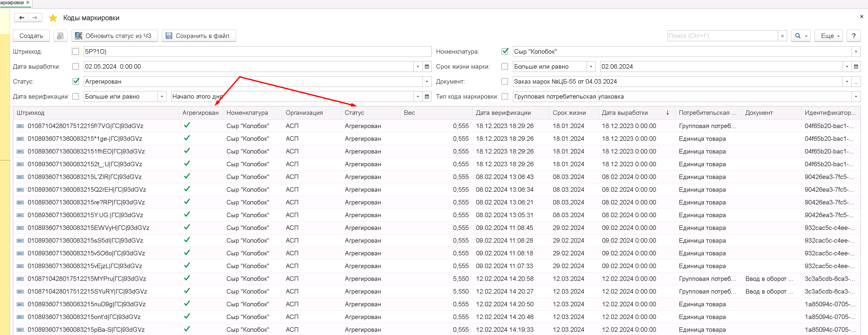Click the Штрихкод input field with 5P?1O)

tap(257, 52)
